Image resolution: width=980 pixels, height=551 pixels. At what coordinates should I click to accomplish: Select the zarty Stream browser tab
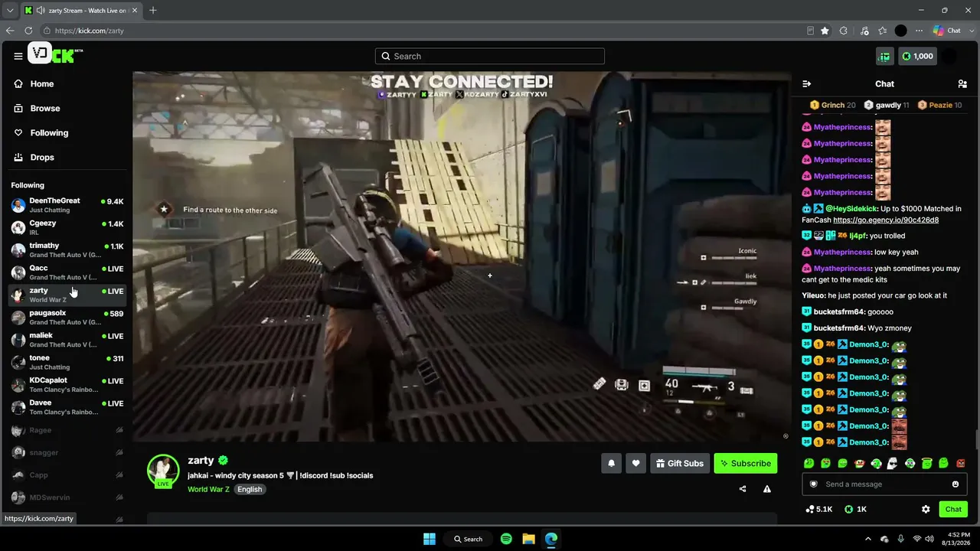(x=80, y=11)
